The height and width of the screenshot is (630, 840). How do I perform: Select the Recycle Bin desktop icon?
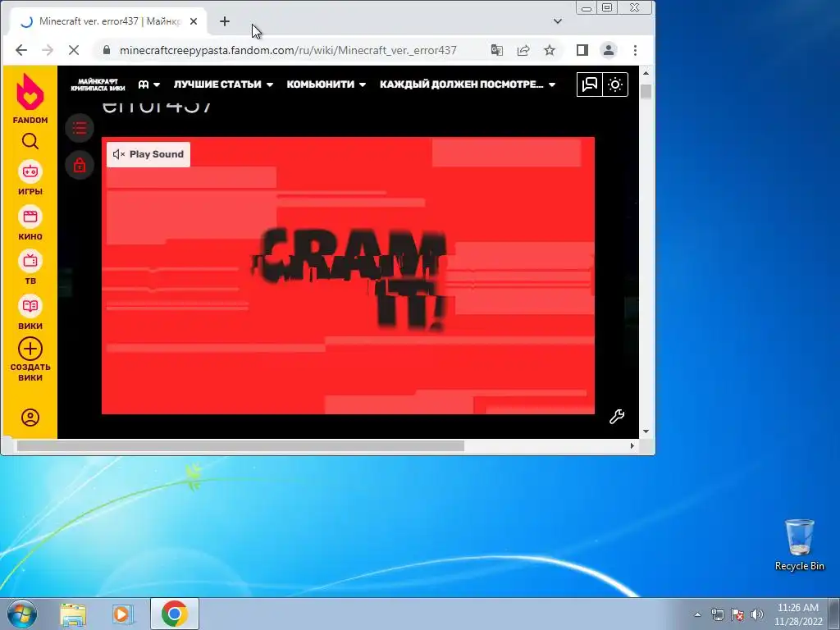point(799,545)
